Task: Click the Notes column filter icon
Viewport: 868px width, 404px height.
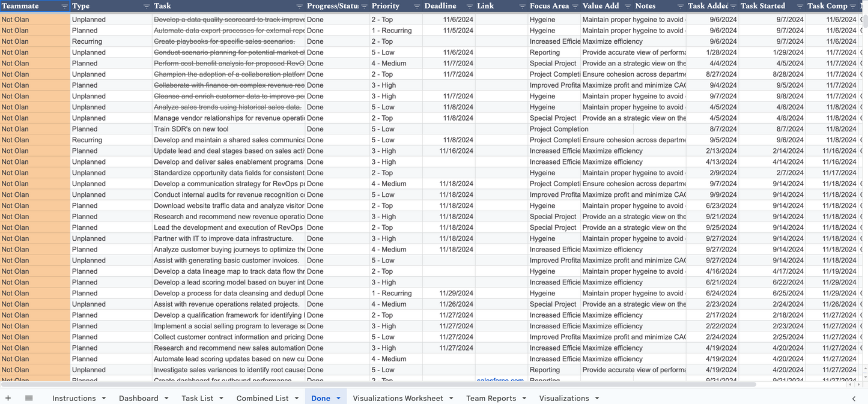Action: pyautogui.click(x=680, y=7)
